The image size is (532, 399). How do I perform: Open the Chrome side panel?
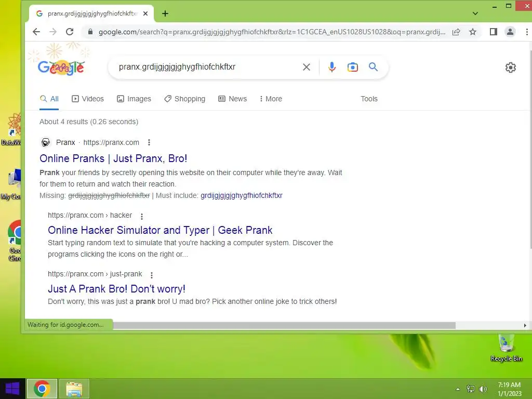tap(494, 32)
